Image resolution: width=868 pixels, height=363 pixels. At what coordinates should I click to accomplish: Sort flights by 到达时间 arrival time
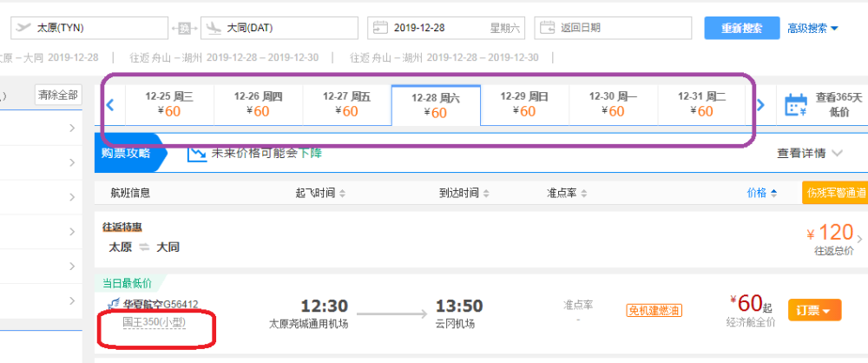pos(464,193)
